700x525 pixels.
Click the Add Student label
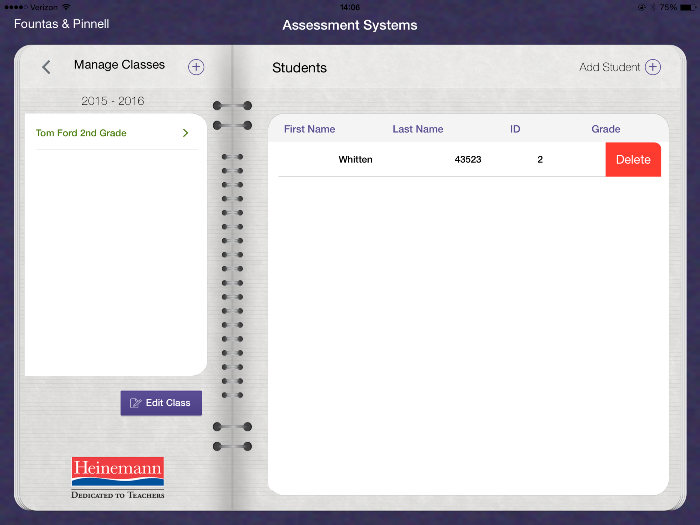tap(609, 67)
